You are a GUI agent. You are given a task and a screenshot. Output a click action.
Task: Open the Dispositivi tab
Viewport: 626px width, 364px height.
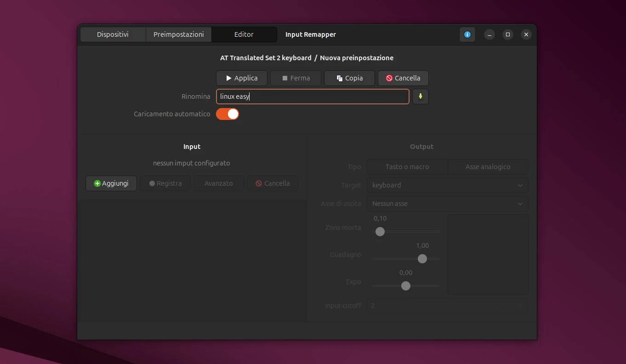pos(112,34)
